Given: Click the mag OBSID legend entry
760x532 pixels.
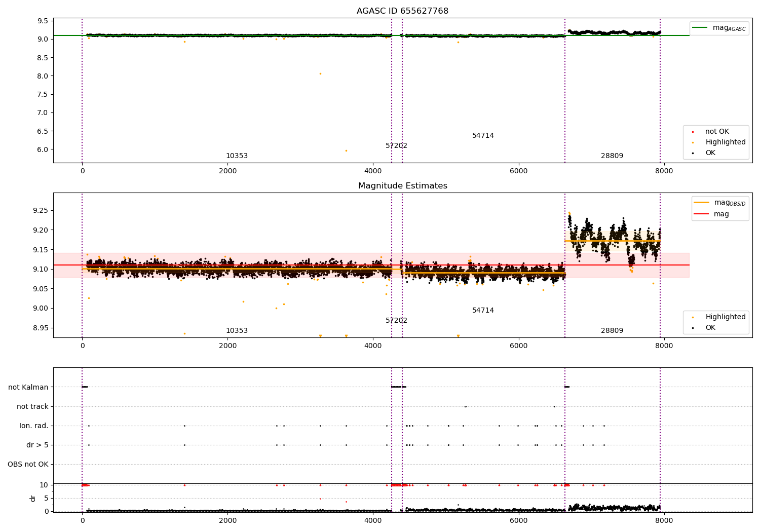Looking at the screenshot, I should coord(720,203).
